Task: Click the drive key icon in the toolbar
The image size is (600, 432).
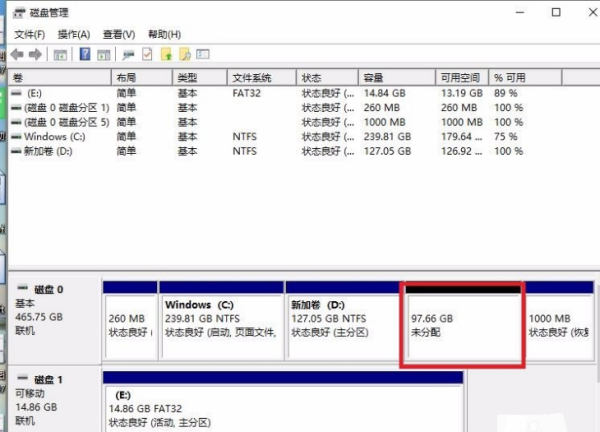Action: point(128,55)
